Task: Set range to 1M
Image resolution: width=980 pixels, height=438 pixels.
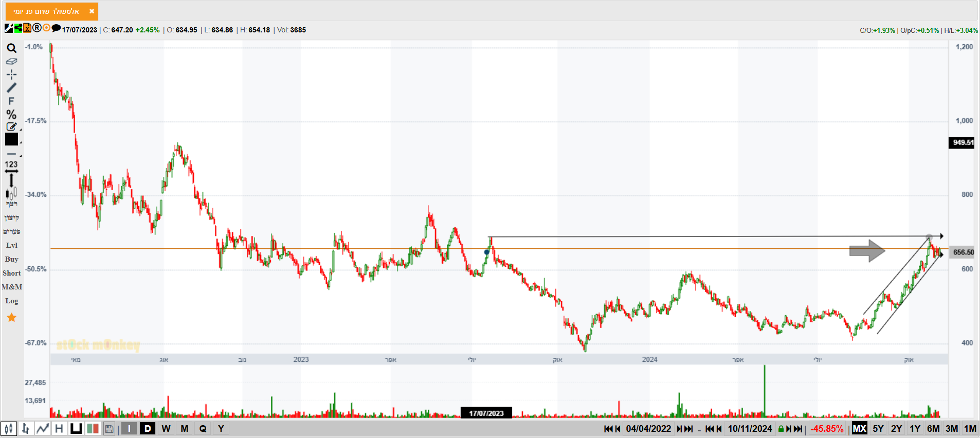Action: pos(970,428)
